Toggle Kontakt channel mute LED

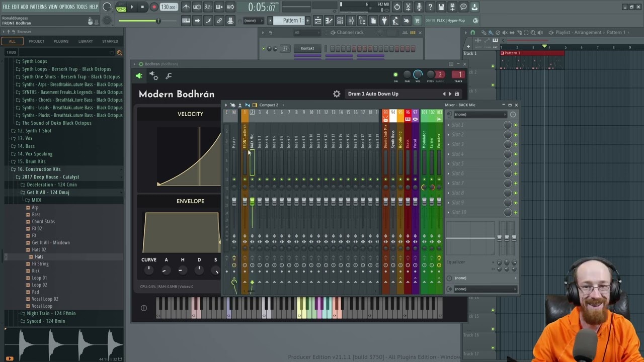click(x=263, y=49)
